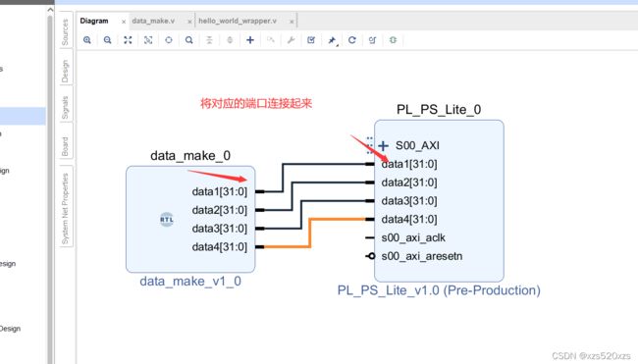Zoom out of the block diagram
Viewport: 638px width, 364px height.
[107, 40]
